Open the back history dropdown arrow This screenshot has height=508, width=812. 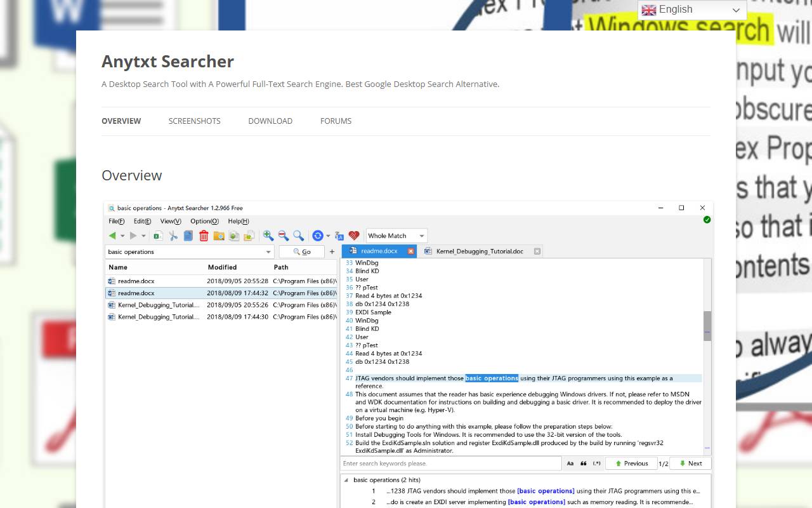coord(122,236)
